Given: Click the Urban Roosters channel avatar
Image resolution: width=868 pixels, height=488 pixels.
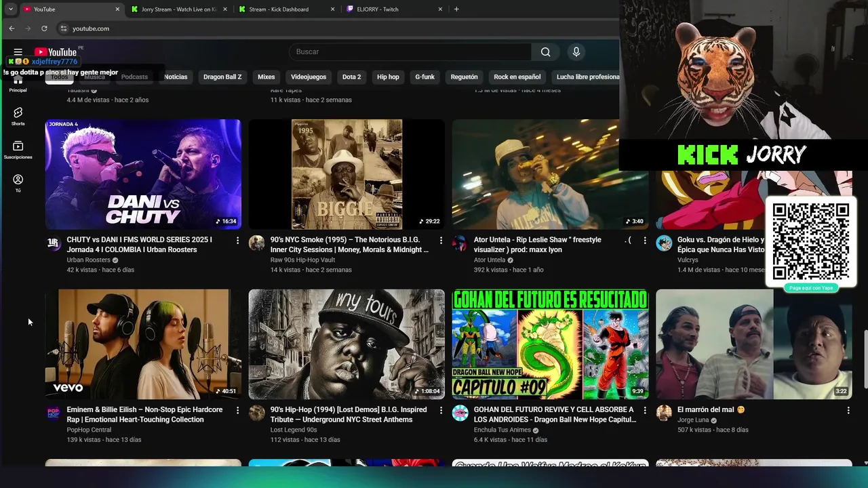Looking at the screenshot, I should (54, 243).
